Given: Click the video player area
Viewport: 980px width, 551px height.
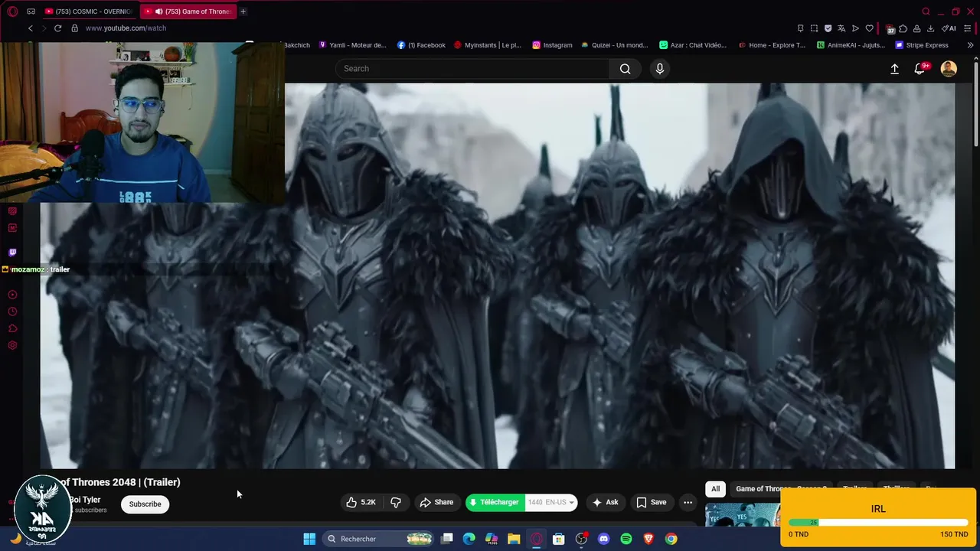Looking at the screenshot, I should click(498, 275).
